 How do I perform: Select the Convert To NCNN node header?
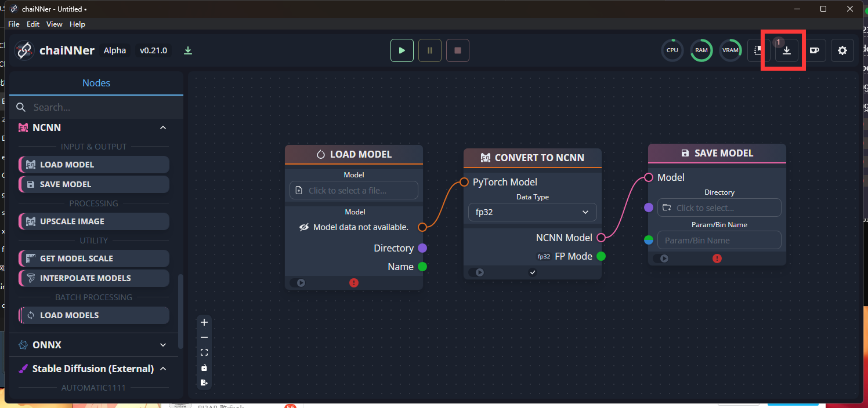click(x=533, y=158)
